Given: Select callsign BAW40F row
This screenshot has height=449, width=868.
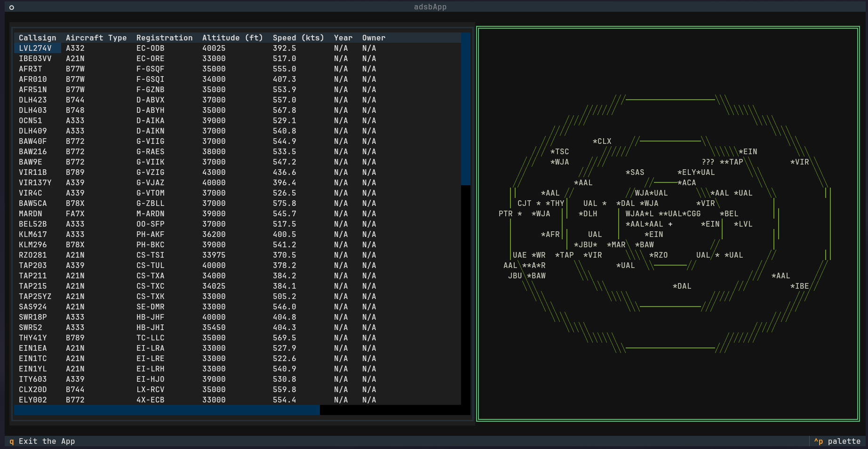Looking at the screenshot, I should [238, 141].
